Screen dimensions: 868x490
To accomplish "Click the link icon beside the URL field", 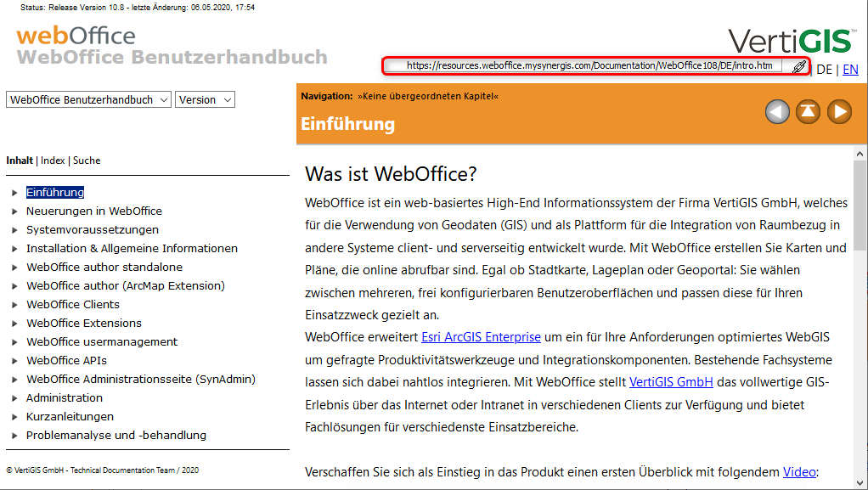I will (797, 66).
